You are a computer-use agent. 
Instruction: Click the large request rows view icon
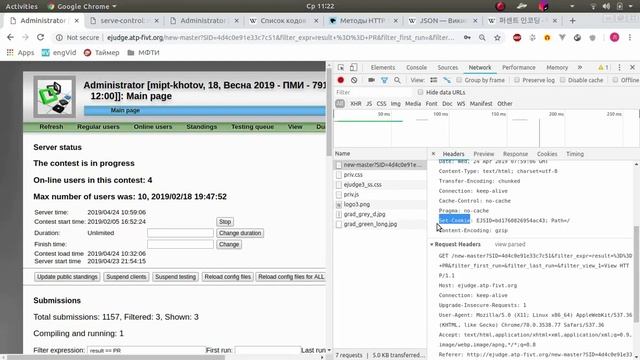(x=433, y=80)
